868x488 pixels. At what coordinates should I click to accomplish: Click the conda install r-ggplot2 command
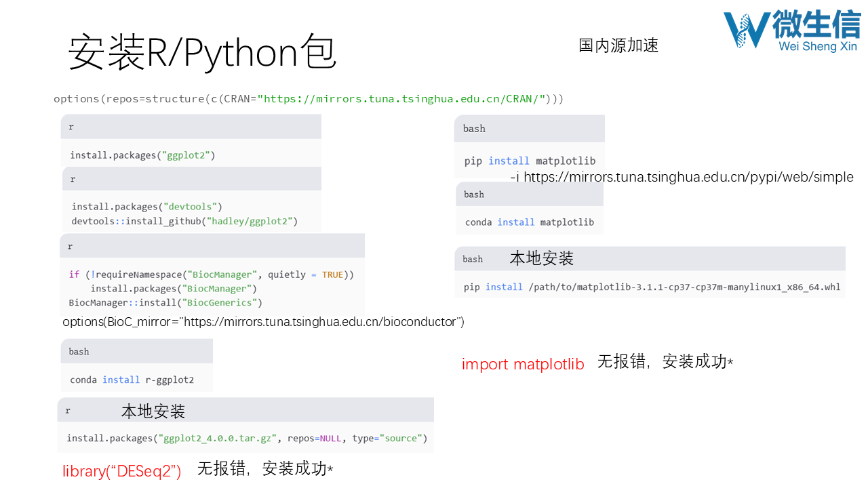coord(132,380)
